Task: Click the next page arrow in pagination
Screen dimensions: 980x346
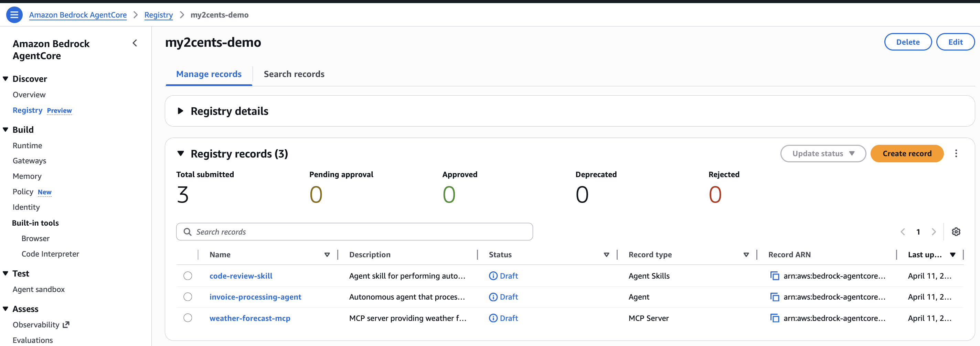Action: click(934, 231)
